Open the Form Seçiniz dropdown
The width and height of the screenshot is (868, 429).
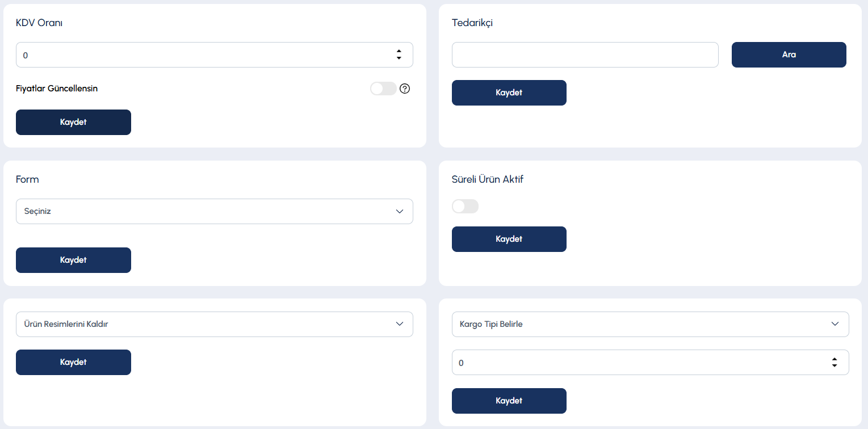[215, 211]
